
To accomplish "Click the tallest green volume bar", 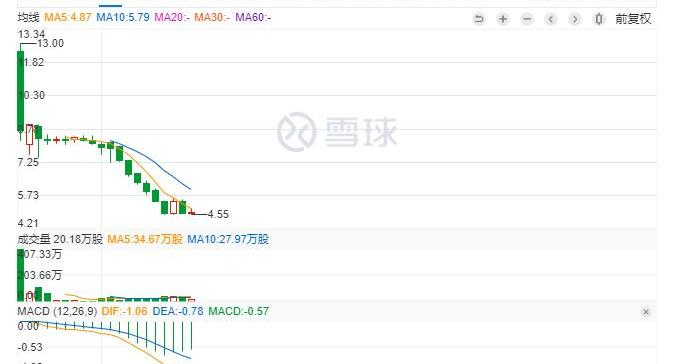I will (20, 275).
